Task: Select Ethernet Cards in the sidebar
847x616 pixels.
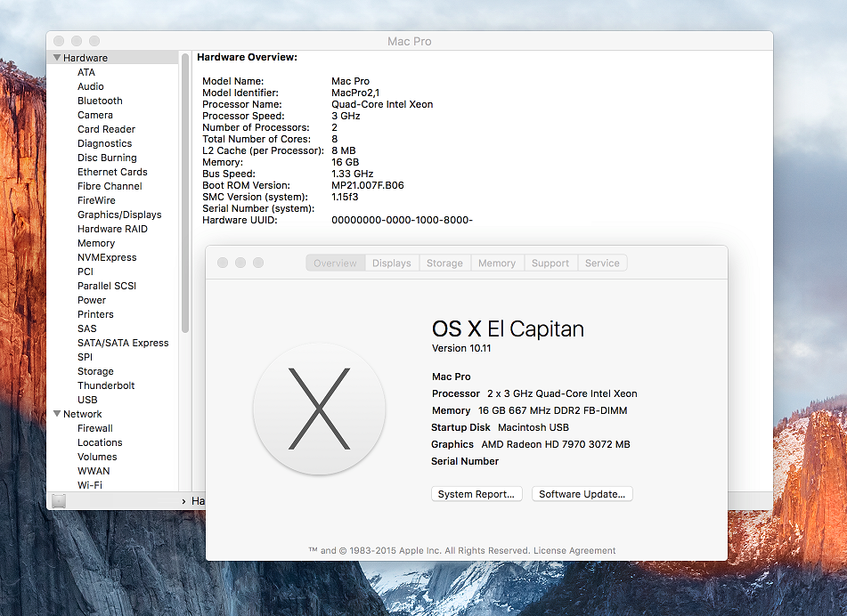Action: click(x=112, y=172)
